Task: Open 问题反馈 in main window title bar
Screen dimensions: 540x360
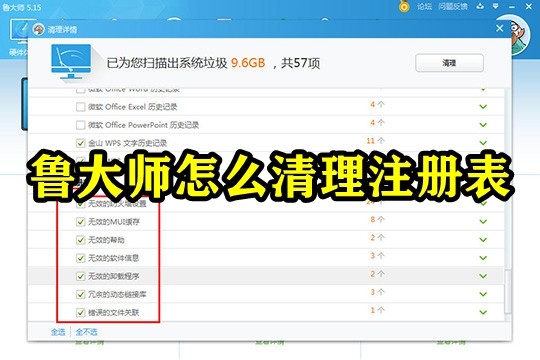Action: coord(453,7)
